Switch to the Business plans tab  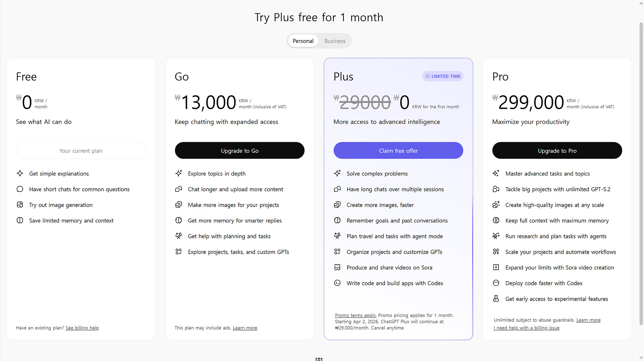pyautogui.click(x=334, y=41)
